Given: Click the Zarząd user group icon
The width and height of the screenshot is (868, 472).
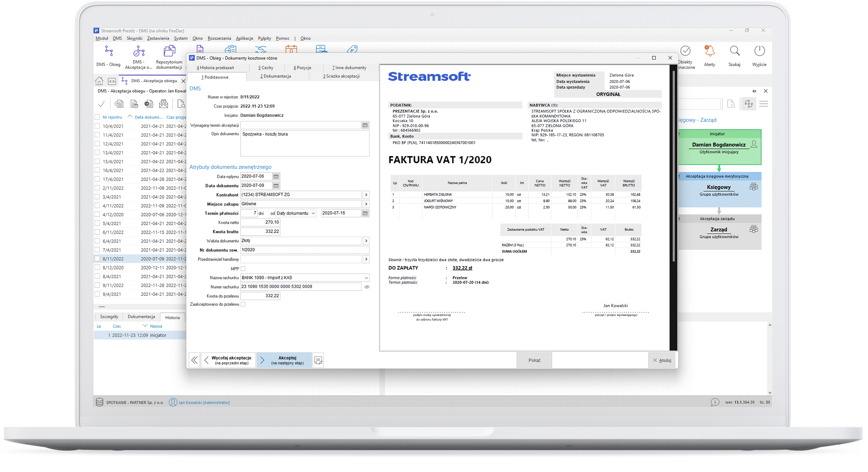Looking at the screenshot, I should pos(754,229).
